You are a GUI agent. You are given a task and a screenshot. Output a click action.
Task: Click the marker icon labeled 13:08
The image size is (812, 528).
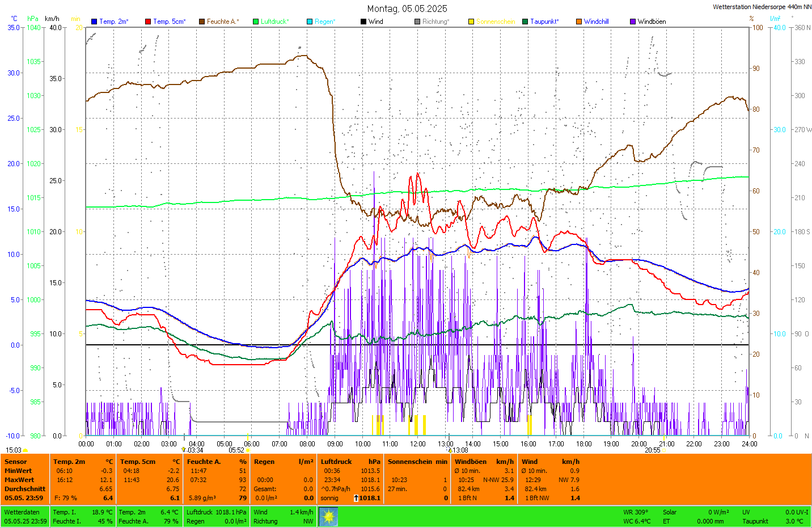click(x=450, y=450)
